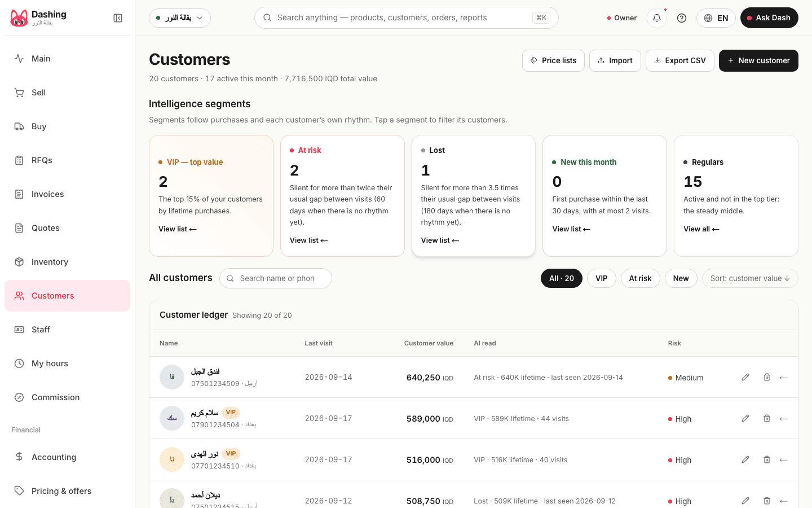Open arrow for the 589,000 IQD row
The height and width of the screenshot is (508, 812).
coord(783,419)
